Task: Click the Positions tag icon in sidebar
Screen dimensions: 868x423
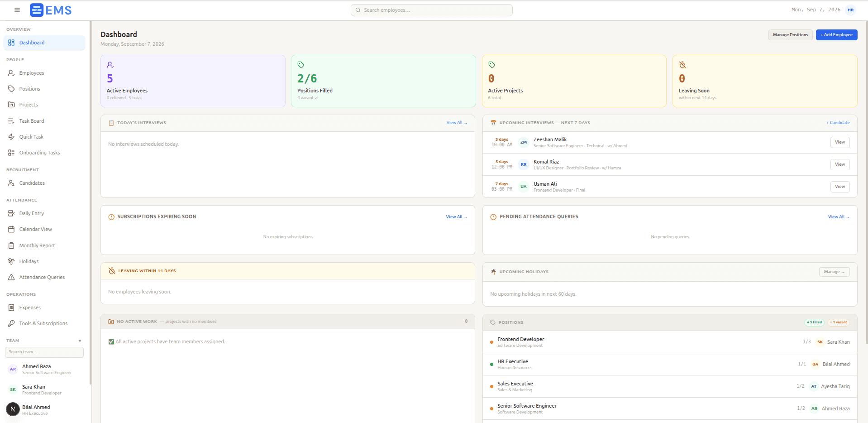Action: 11,89
